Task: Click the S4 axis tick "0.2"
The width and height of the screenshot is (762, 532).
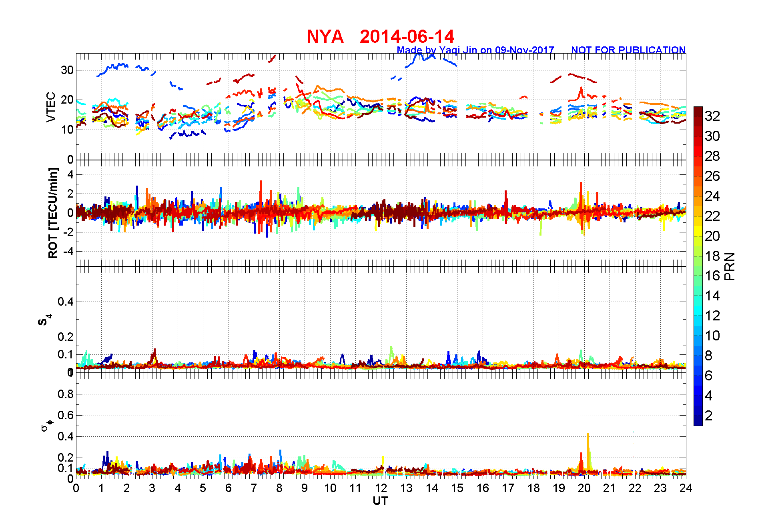Action: pos(66,337)
